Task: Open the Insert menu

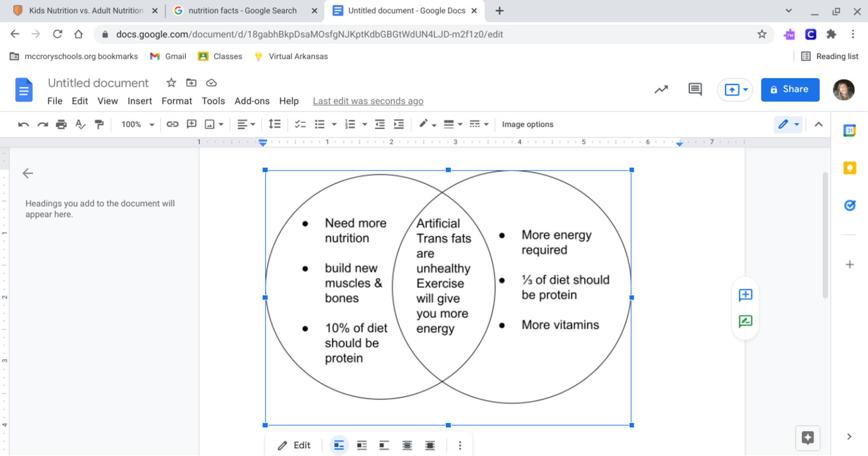Action: click(139, 101)
